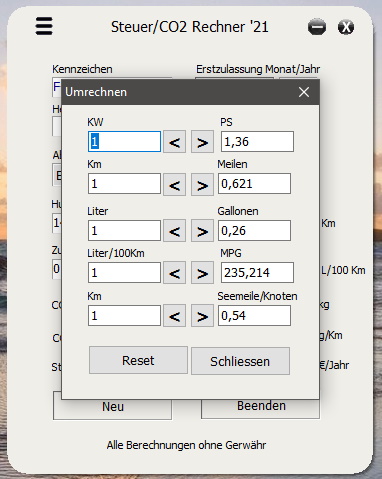Convert KW to PS with right arrow
382x479 pixels.
[x=202, y=142]
